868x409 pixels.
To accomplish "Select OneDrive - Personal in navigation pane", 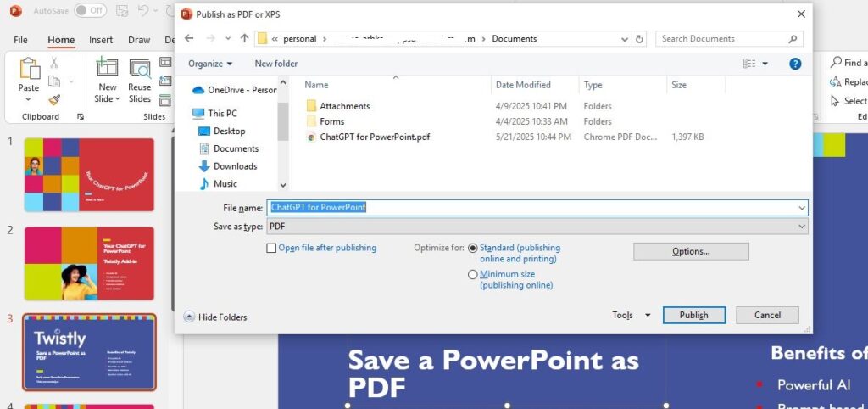I will (x=234, y=90).
